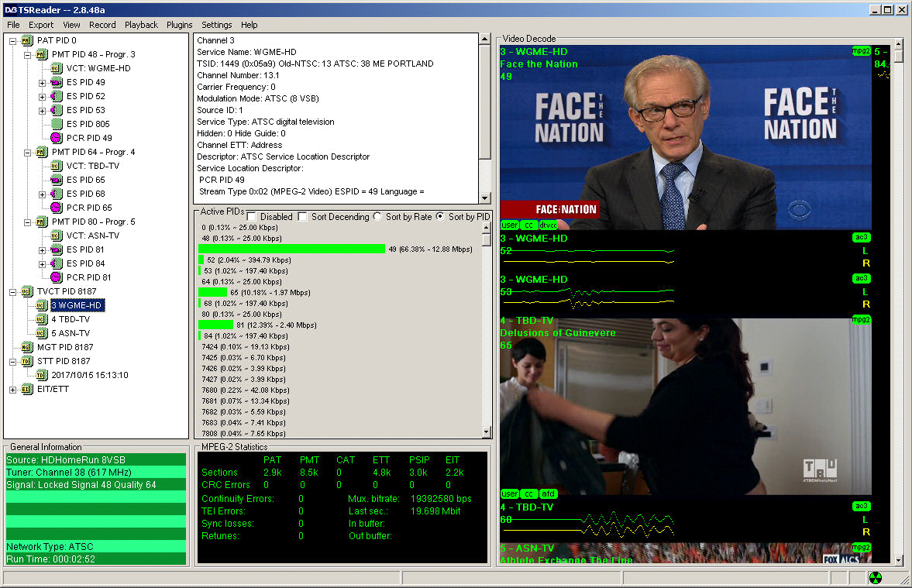The image size is (912, 588).
Task: Select the Sort by Rate radio button
Action: click(x=377, y=216)
